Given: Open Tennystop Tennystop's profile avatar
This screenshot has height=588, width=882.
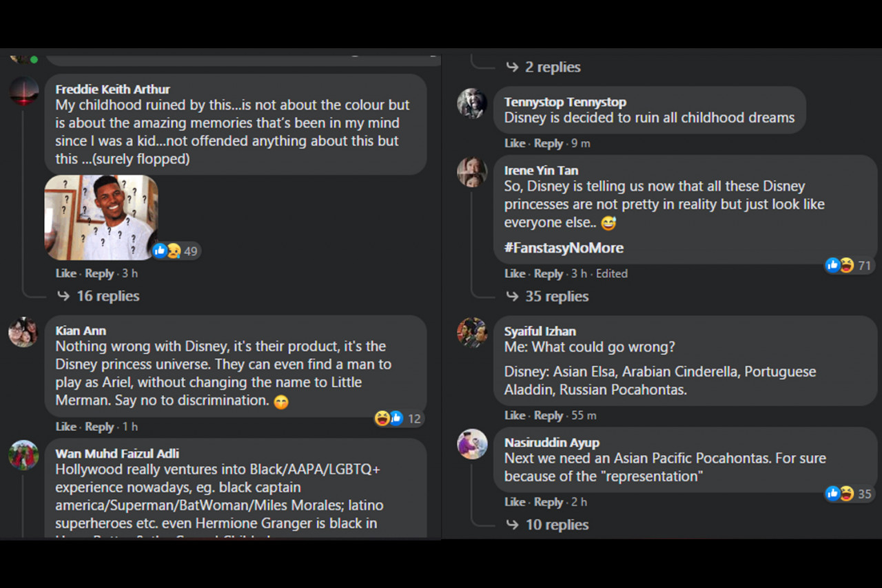Looking at the screenshot, I should tap(472, 104).
